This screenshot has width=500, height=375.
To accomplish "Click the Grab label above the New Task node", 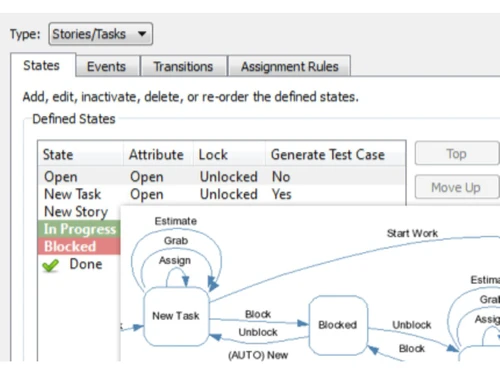I will 176,241.
